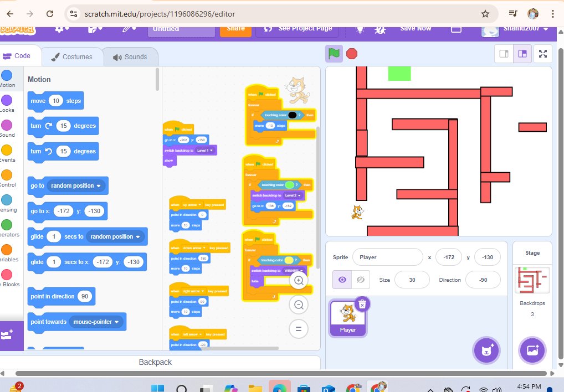The image size is (564, 392).
Task: Open Shamu2007 account dropdown menu
Action: (515, 29)
